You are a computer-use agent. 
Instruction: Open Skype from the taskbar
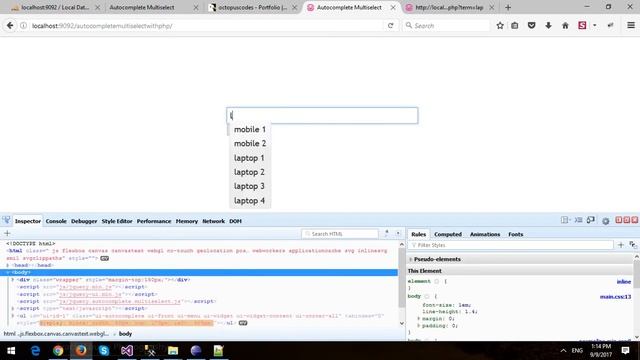104,351
